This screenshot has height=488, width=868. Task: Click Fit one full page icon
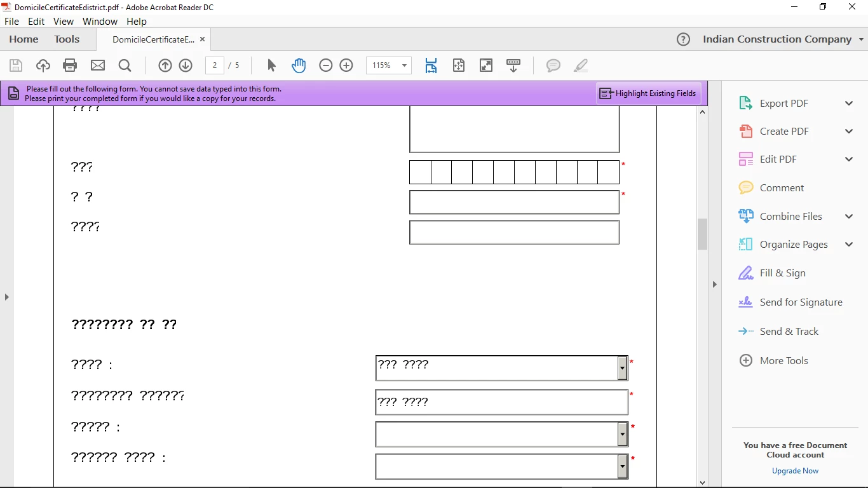(x=459, y=65)
